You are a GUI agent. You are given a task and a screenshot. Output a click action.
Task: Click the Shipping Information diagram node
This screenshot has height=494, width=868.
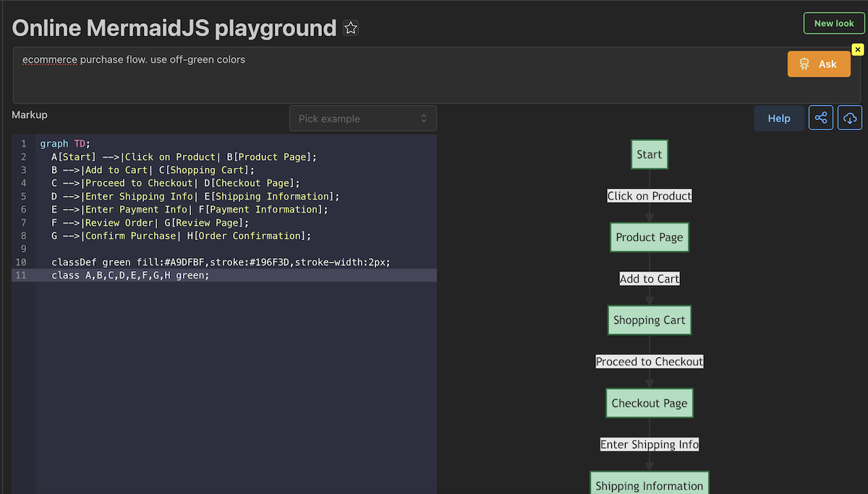click(649, 485)
